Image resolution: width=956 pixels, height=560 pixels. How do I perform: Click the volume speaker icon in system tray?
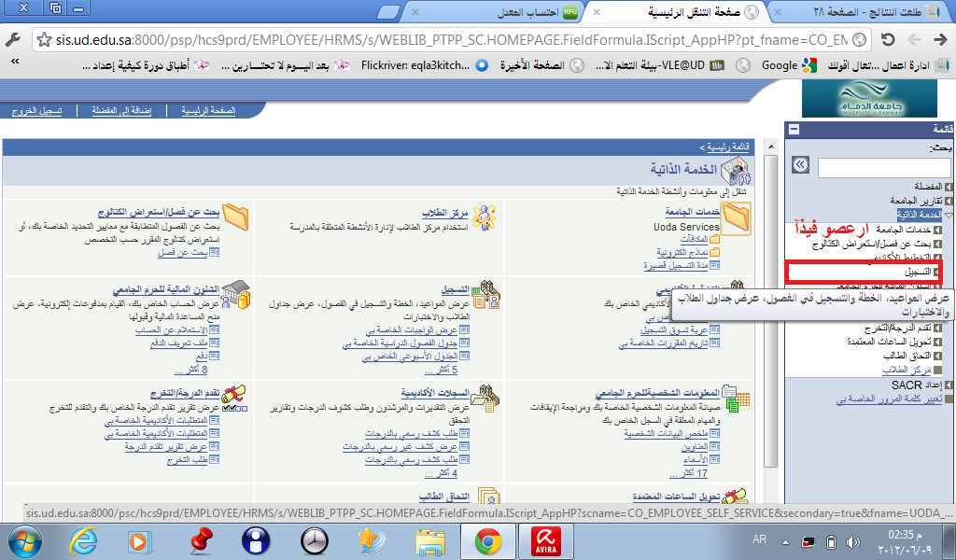[852, 541]
